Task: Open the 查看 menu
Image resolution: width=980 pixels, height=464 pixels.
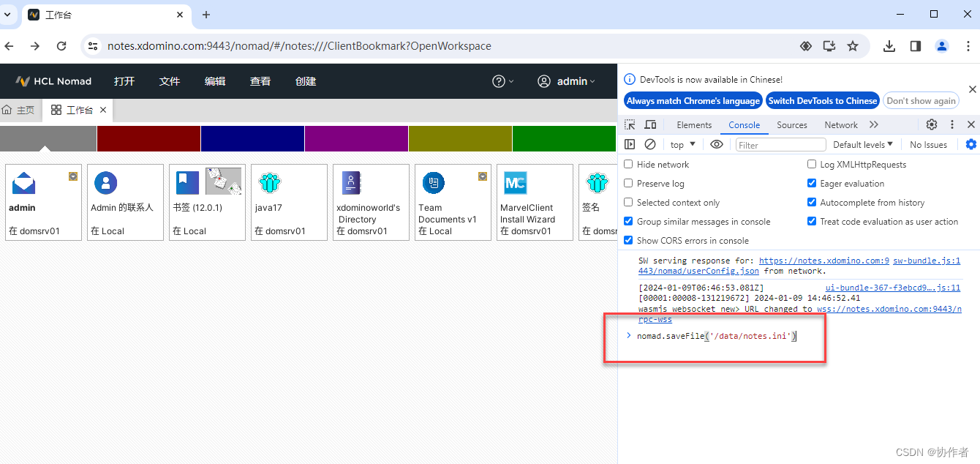Action: [x=260, y=81]
